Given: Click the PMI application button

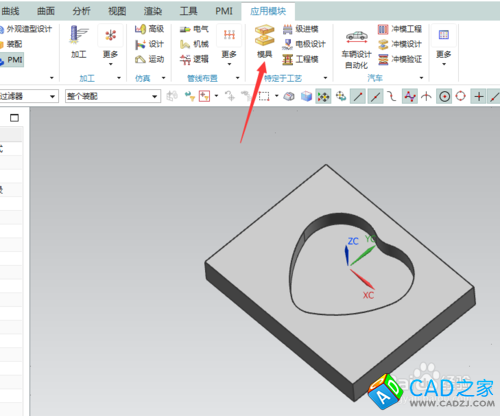Looking at the screenshot, I should pos(12,60).
